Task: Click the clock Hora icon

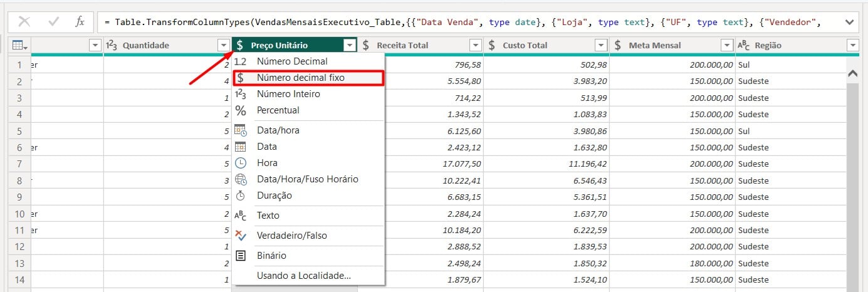Action: [241, 163]
